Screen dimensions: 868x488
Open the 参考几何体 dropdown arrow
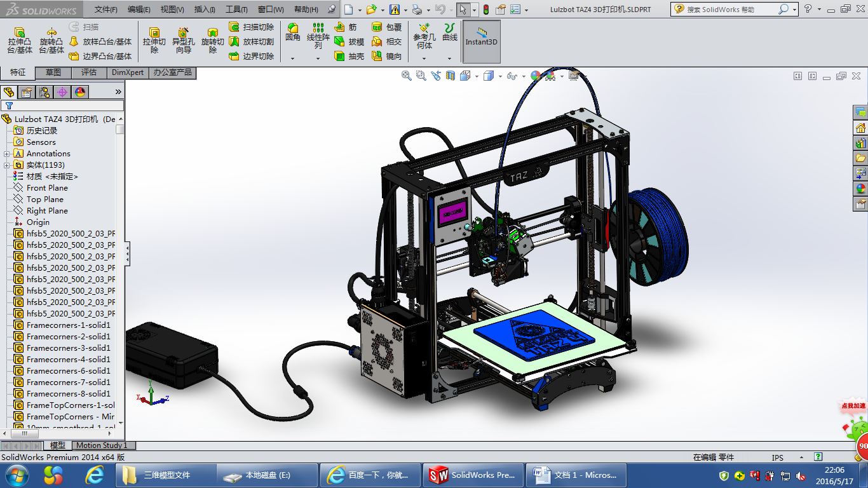(424, 58)
